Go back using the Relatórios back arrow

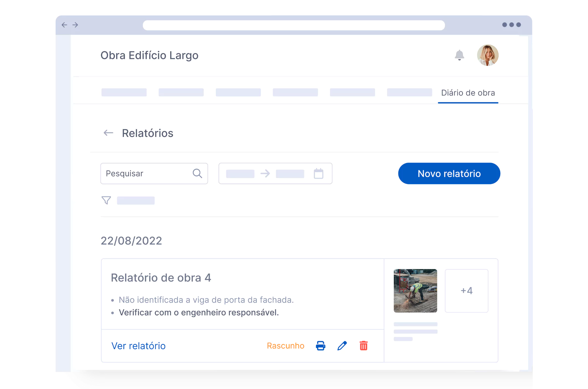pyautogui.click(x=108, y=133)
